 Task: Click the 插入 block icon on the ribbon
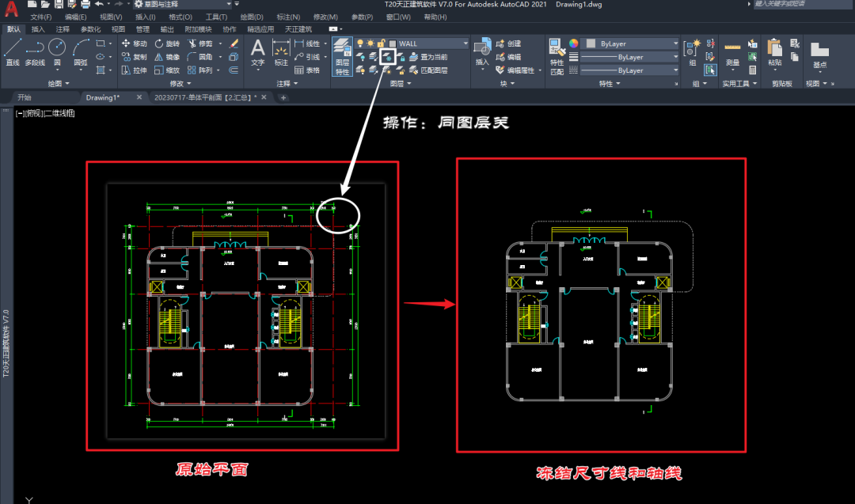(x=483, y=49)
